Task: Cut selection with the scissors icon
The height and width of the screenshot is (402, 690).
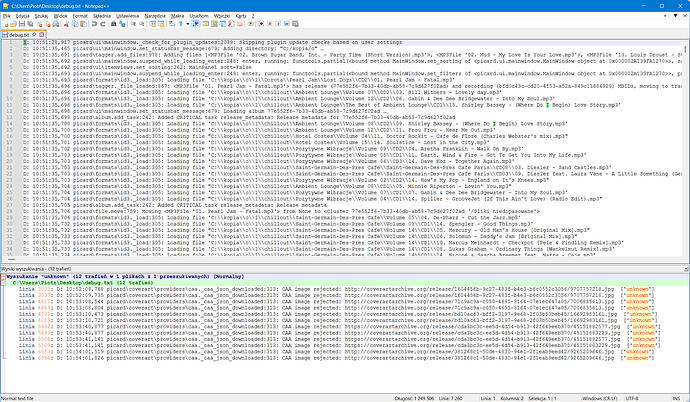Action: [66, 24]
